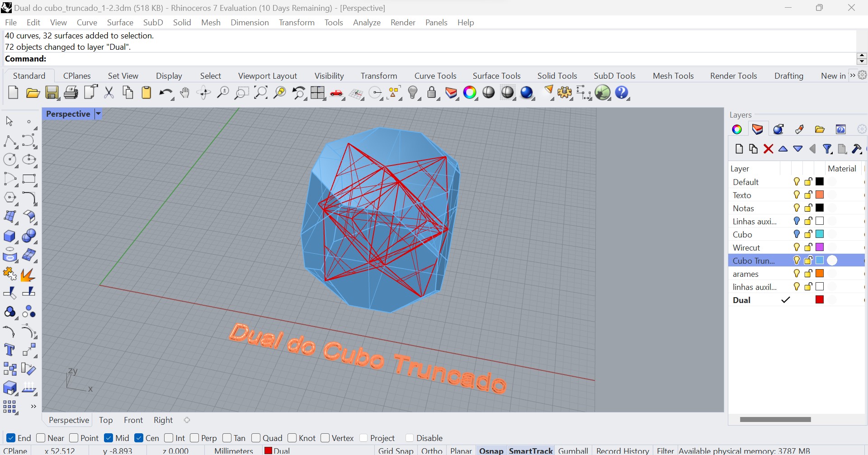Click the Paste clipboard icon
This screenshot has height=455, width=868.
click(x=146, y=93)
